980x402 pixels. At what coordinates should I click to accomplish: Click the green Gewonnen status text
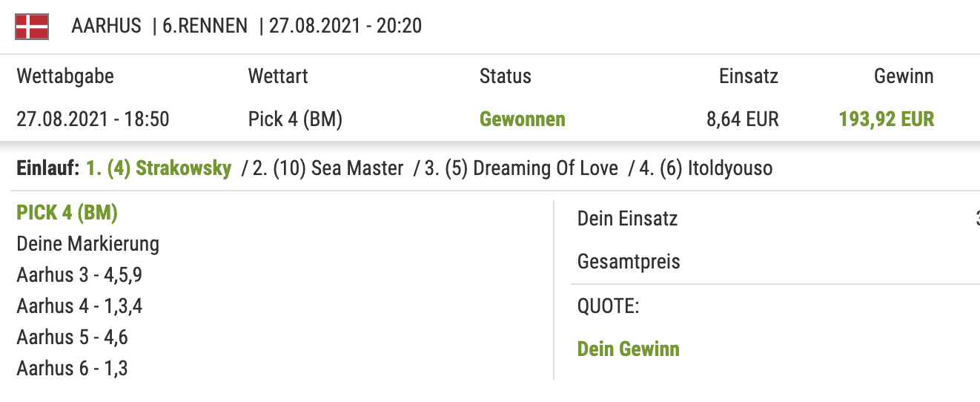[x=523, y=119]
